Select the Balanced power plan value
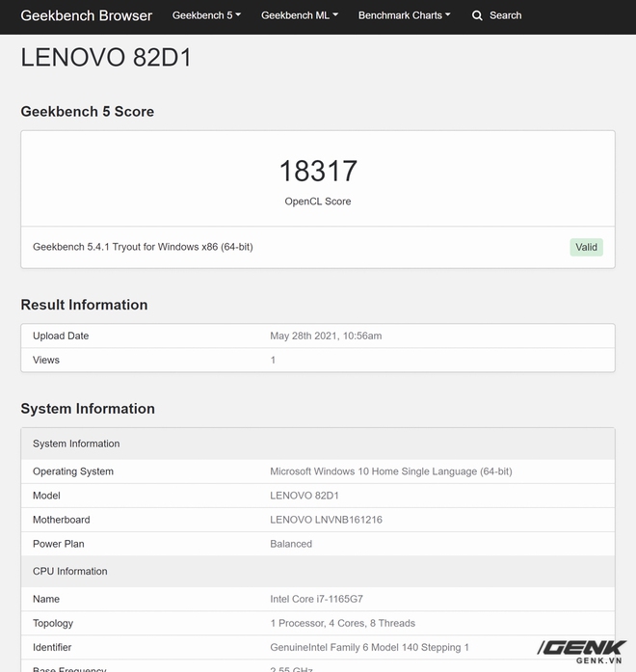Image resolution: width=636 pixels, height=672 pixels. tap(291, 544)
